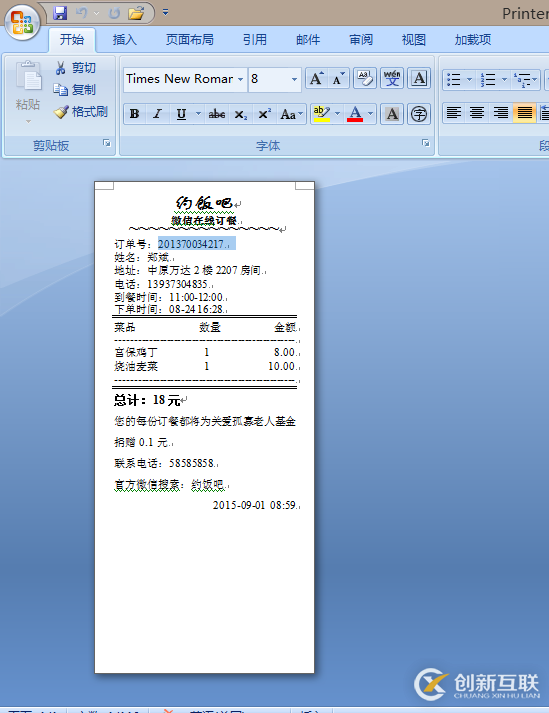Screen dimensions: 549x713
Task: Toggle Italic formatting
Action: (157, 114)
